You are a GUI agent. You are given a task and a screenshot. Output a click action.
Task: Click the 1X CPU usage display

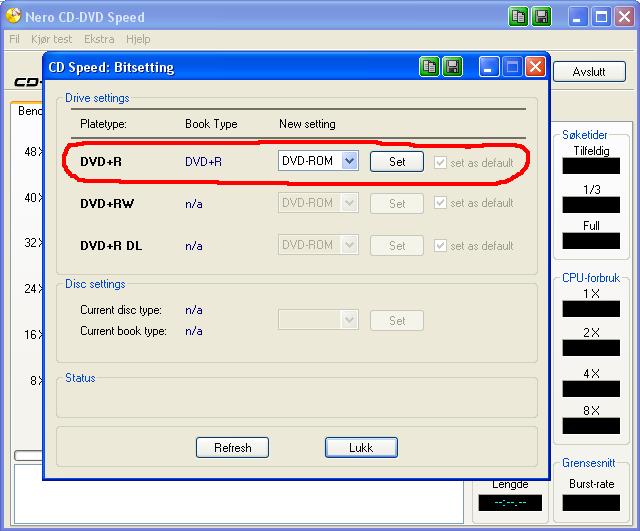(591, 309)
